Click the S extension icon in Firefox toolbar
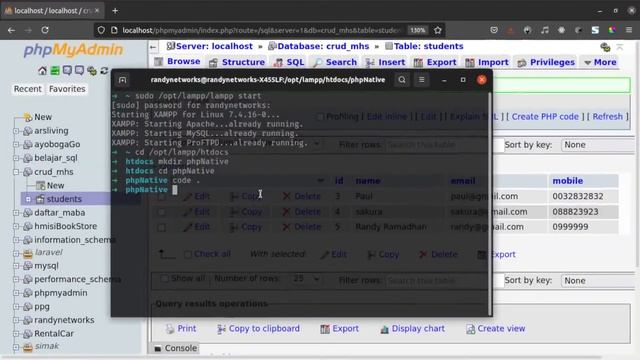 [595, 30]
